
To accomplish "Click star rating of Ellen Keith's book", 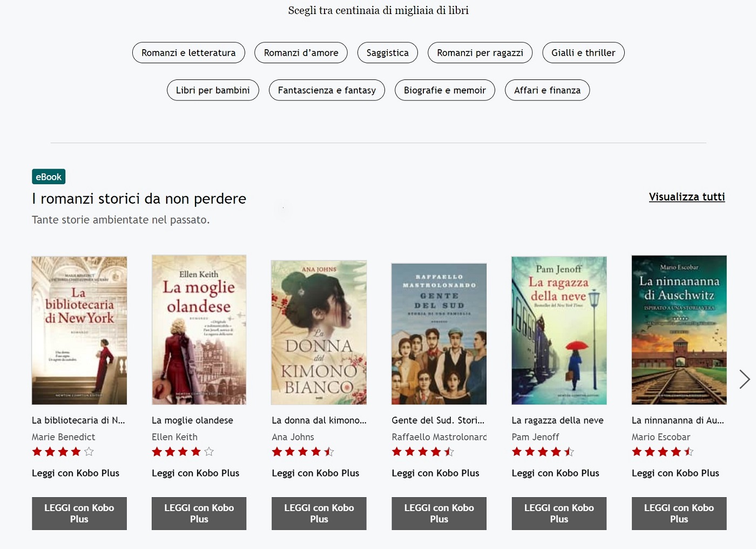I will [183, 452].
